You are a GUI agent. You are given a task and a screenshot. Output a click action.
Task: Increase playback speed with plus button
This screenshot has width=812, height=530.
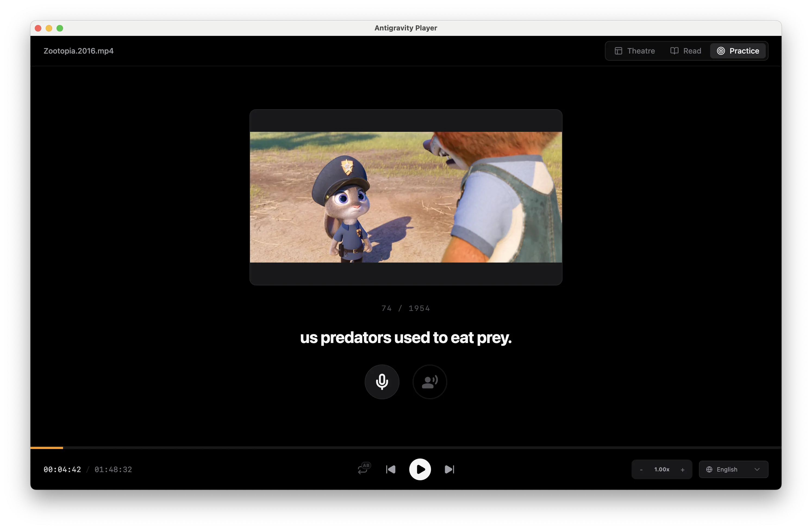point(682,470)
